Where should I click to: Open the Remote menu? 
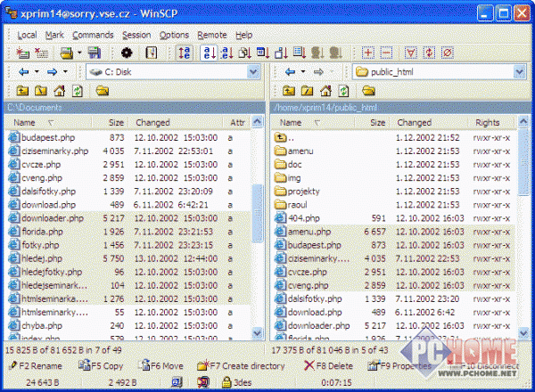(x=212, y=35)
